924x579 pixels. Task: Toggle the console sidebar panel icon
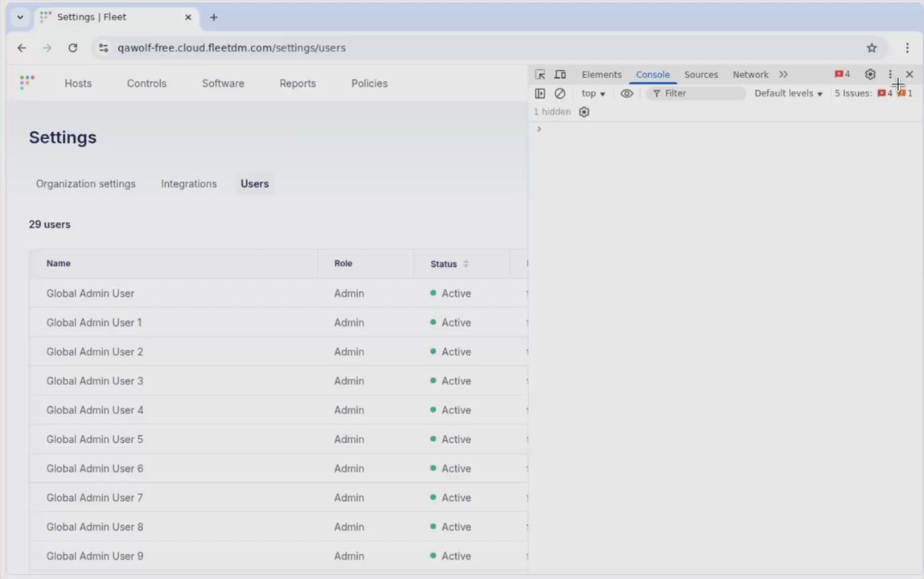coord(540,93)
